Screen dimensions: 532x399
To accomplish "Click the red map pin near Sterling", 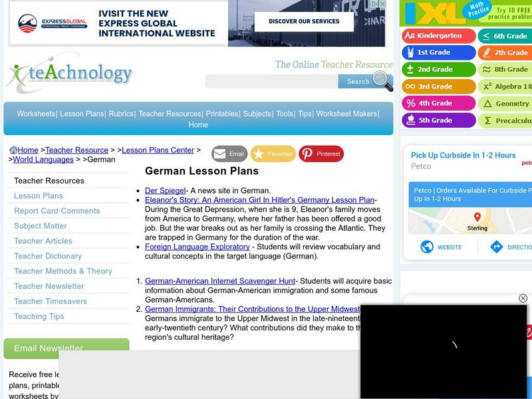I will coord(478,216).
